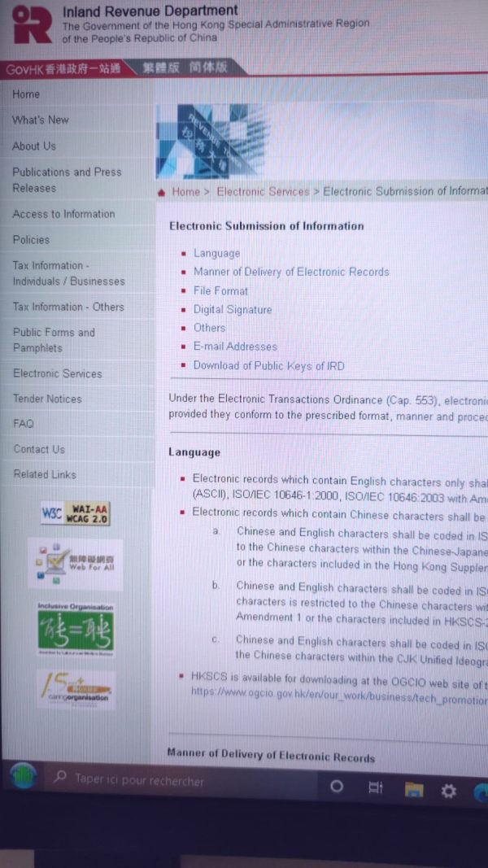Click the Manner of Delivery heading at bottom
This screenshot has height=868, width=488.
[x=271, y=755]
